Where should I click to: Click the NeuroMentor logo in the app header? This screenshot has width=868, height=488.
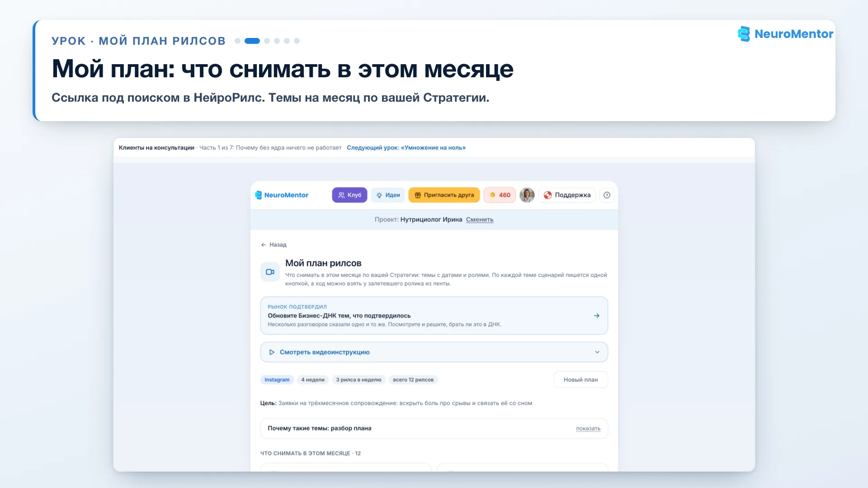coord(282,195)
